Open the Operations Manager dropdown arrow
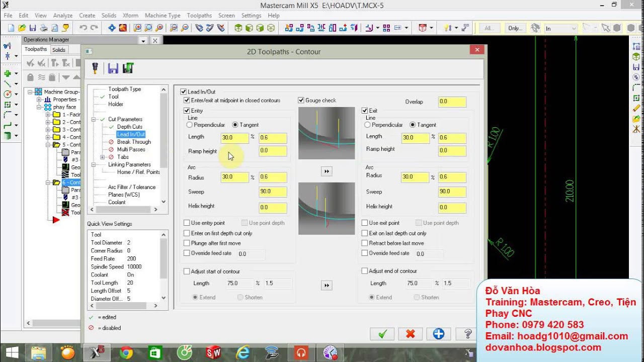Screen dimensions: 644x362 click(143, 41)
